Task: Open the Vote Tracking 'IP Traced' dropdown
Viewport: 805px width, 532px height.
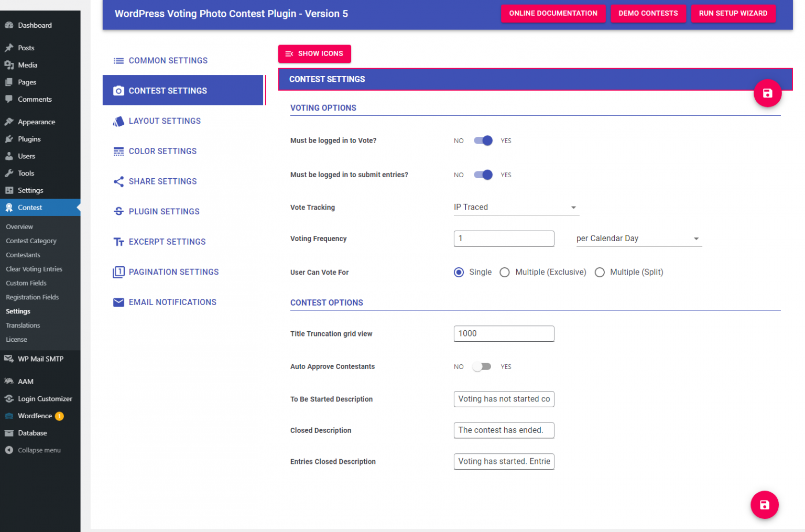Action: 516,207
